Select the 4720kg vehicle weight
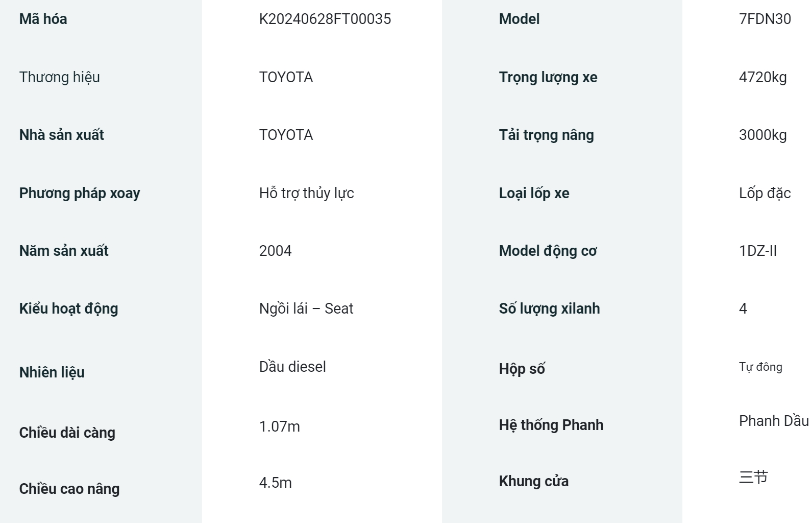The image size is (812, 523). [763, 77]
